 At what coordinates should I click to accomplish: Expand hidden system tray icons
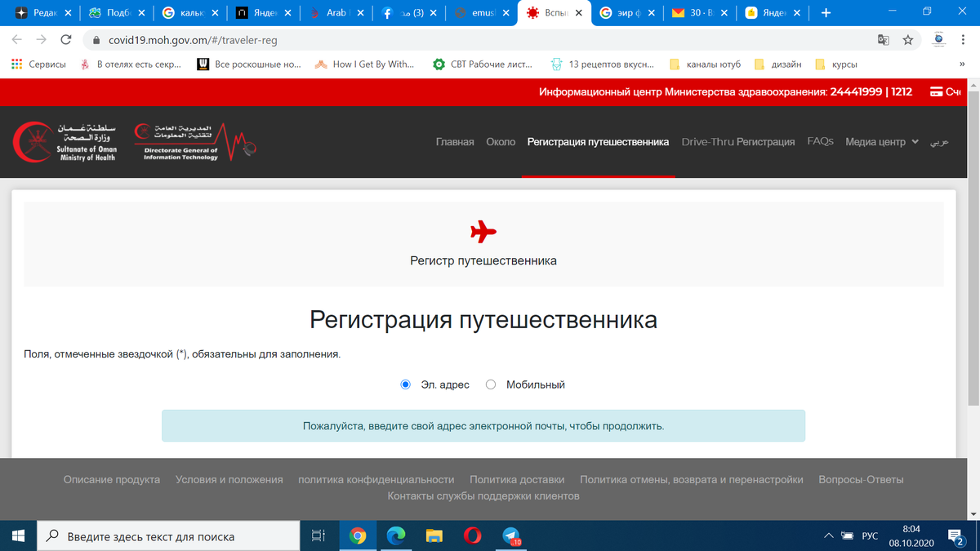[x=830, y=536]
